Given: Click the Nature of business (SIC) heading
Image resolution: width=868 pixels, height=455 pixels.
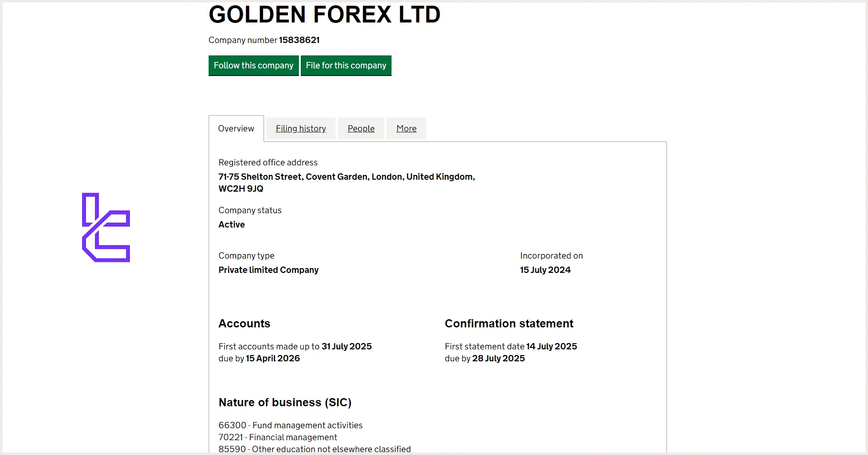Looking at the screenshot, I should [x=285, y=402].
